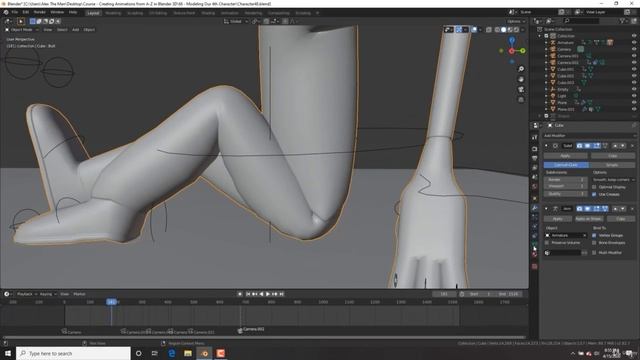Image resolution: width=640 pixels, height=360 pixels.
Task: Toggle the Vertex Groups checkbox
Action: coord(594,236)
